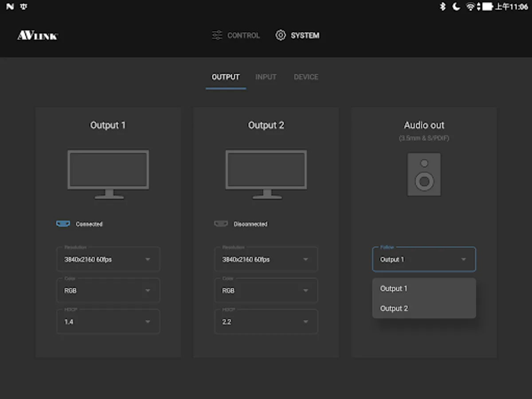
Task: Select Output 2 in Follow list
Action: (394, 309)
